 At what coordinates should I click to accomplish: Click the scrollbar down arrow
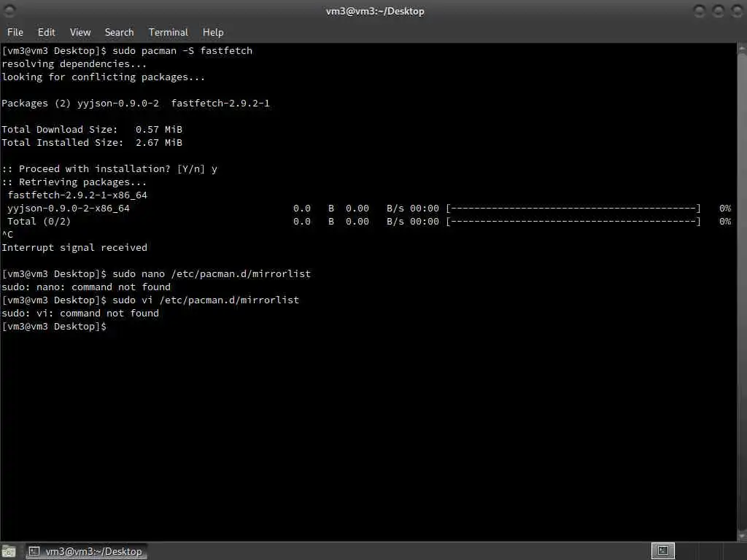pos(742,536)
